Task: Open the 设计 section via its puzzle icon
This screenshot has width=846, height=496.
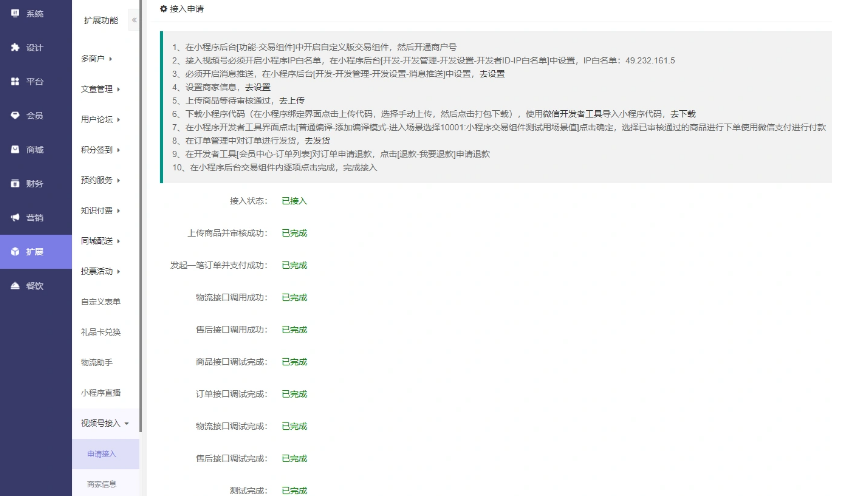Action: click(15, 47)
